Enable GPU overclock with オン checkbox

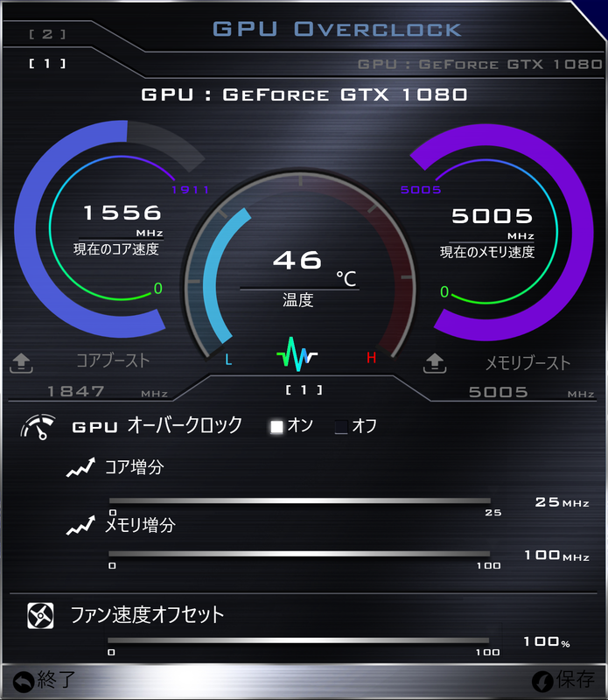[276, 427]
